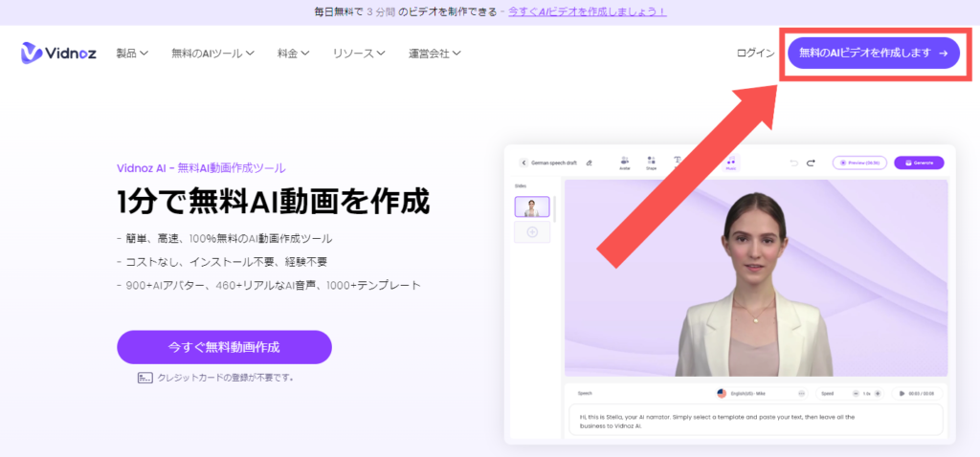Click the credit card icon below the button

pos(145,378)
